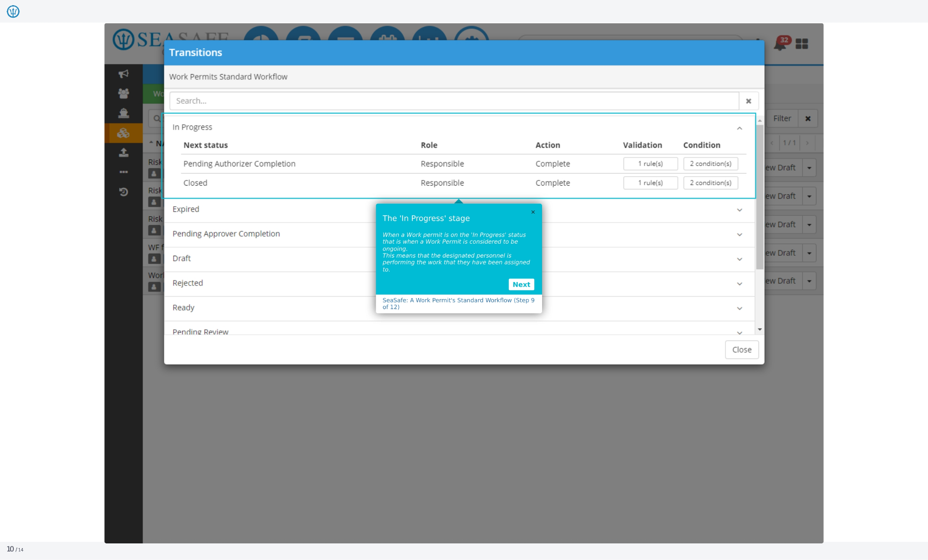Click 'Pending Authorizer Completion' next status cell
The width and height of the screenshot is (928, 560).
tap(239, 164)
